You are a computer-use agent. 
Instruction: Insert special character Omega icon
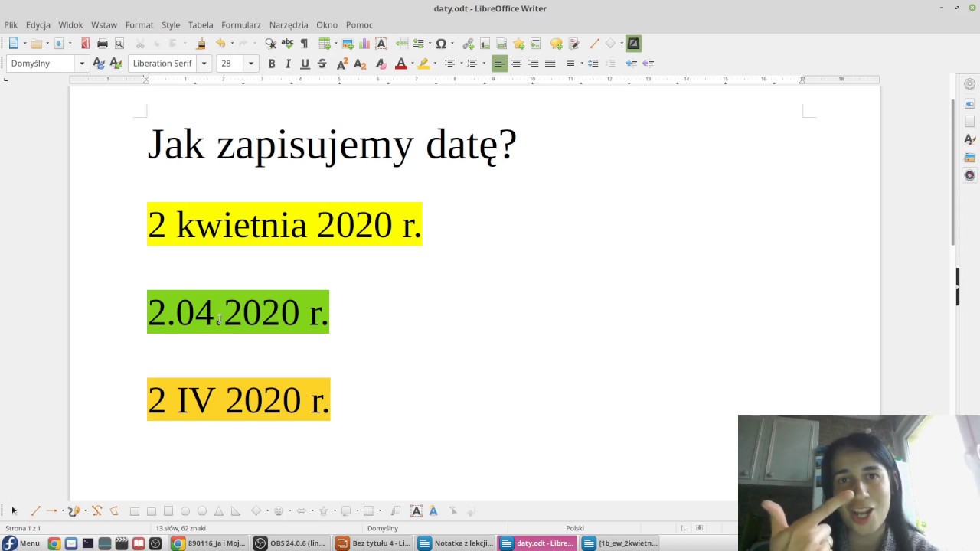[x=441, y=44]
